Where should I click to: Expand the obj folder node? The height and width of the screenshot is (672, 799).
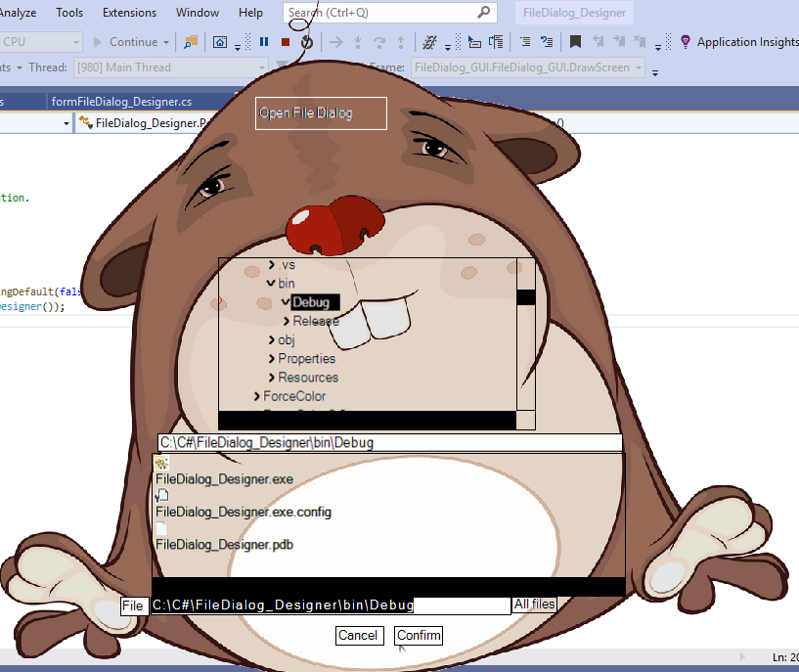point(272,339)
